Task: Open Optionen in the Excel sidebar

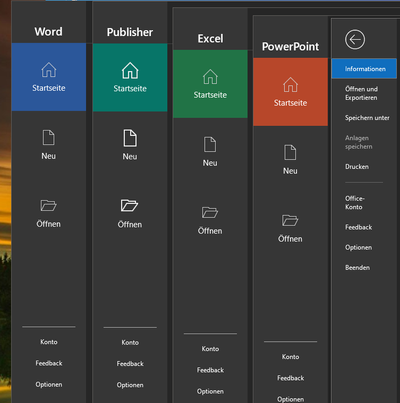Action: (210, 391)
